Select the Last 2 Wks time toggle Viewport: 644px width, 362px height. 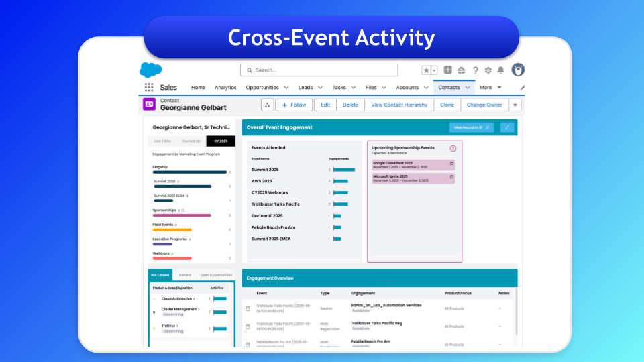point(162,141)
